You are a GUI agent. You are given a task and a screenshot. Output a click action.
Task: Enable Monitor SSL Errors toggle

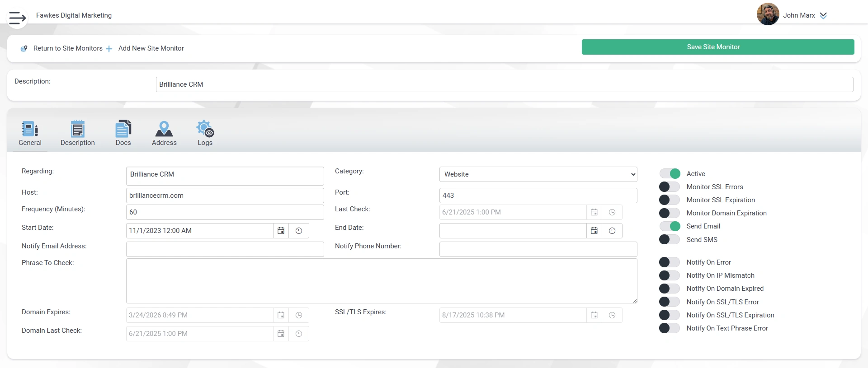click(x=670, y=187)
